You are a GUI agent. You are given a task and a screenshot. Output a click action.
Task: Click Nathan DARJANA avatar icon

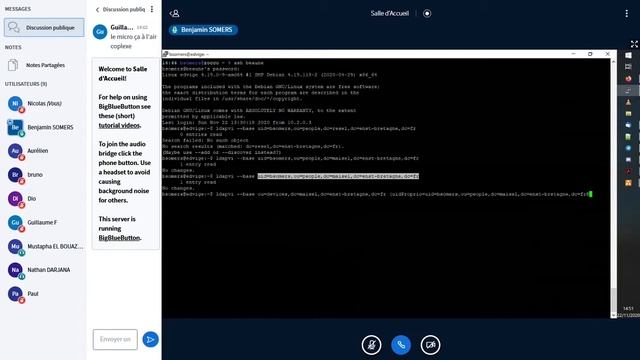[15, 270]
